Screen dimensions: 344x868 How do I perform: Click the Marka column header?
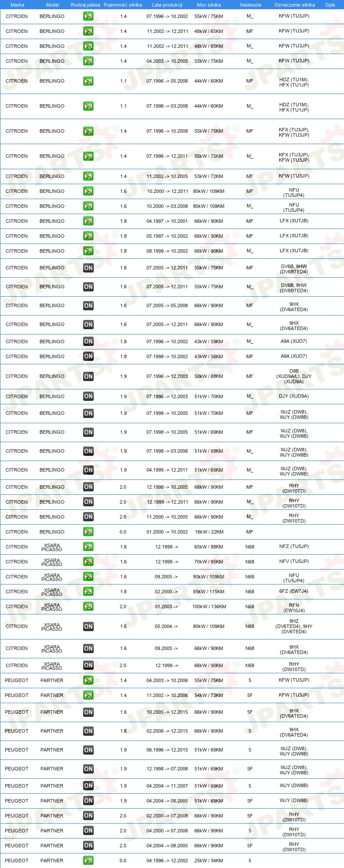(17, 5)
